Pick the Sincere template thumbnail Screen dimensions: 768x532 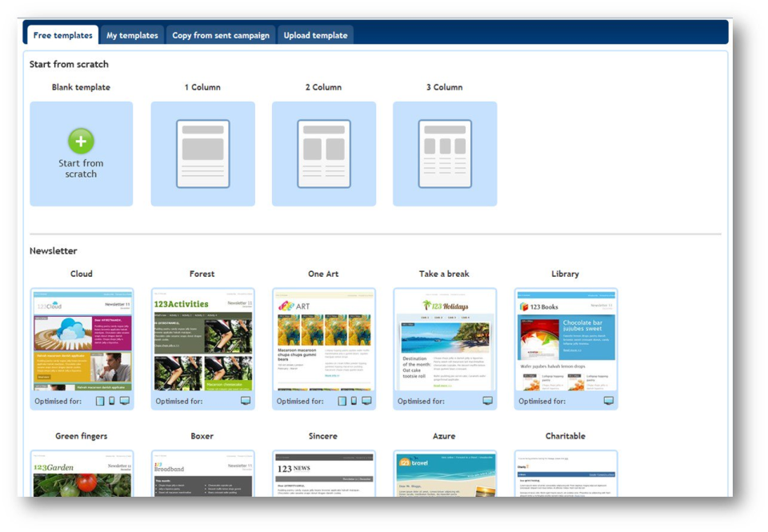coord(324,474)
